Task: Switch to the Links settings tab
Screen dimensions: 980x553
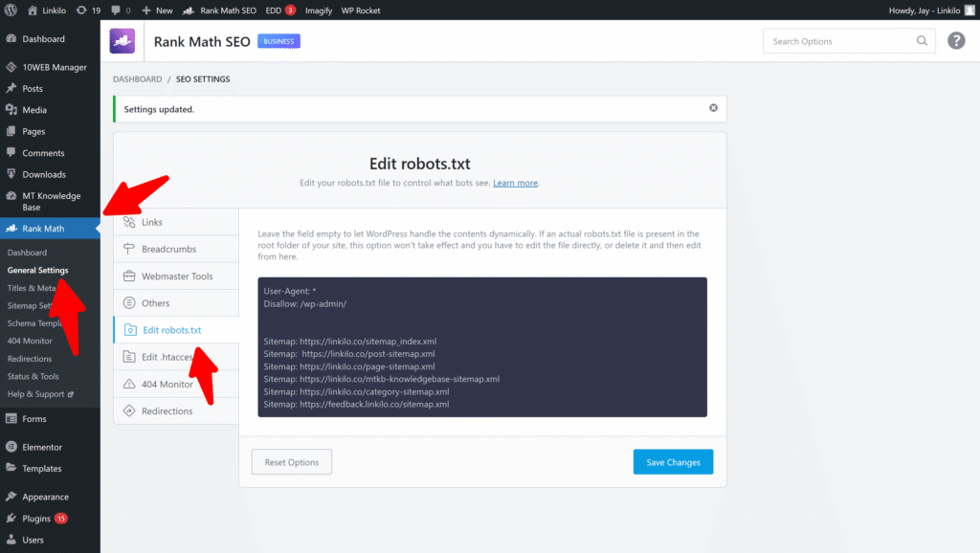Action: 176,222
